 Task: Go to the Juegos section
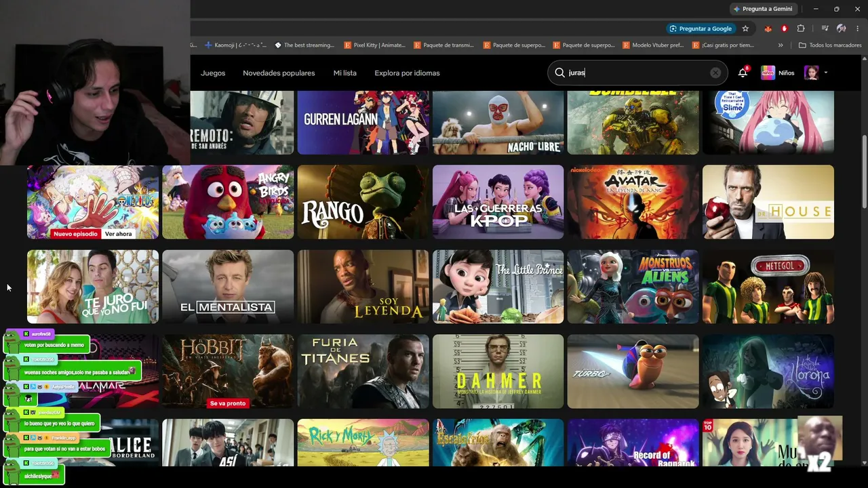pos(213,73)
